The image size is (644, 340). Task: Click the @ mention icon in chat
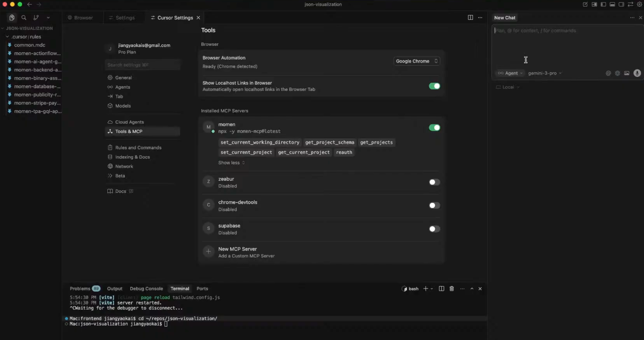click(608, 73)
